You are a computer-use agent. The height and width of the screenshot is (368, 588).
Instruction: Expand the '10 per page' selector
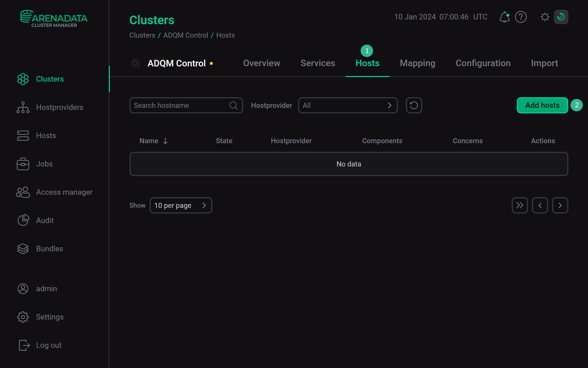(181, 205)
